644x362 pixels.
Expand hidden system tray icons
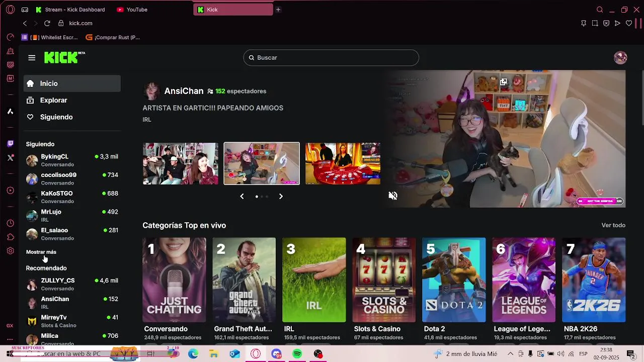click(x=510, y=354)
